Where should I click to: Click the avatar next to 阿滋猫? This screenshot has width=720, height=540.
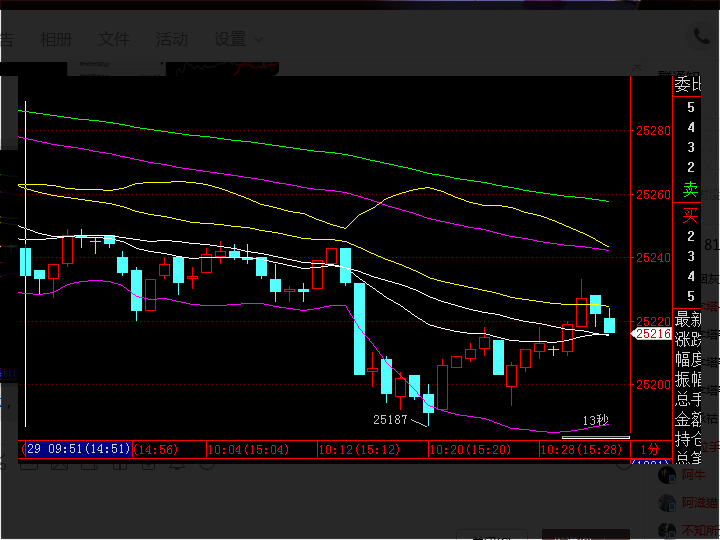tap(667, 503)
